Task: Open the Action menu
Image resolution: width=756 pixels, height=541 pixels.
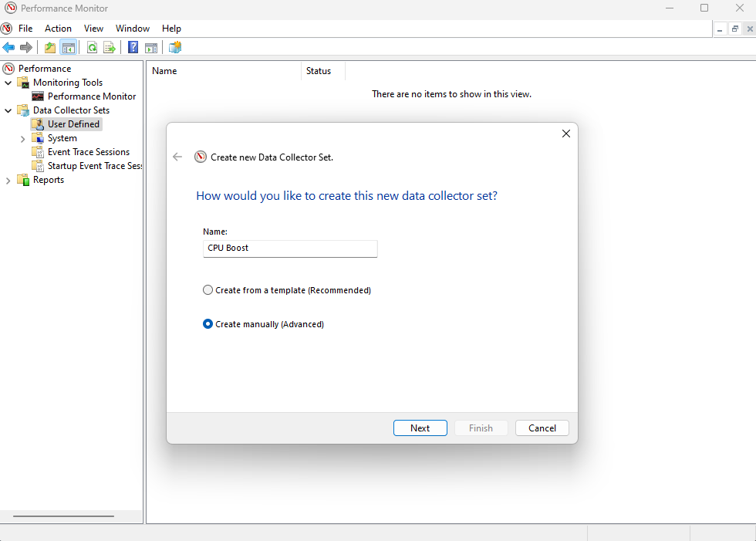Action: click(x=58, y=29)
